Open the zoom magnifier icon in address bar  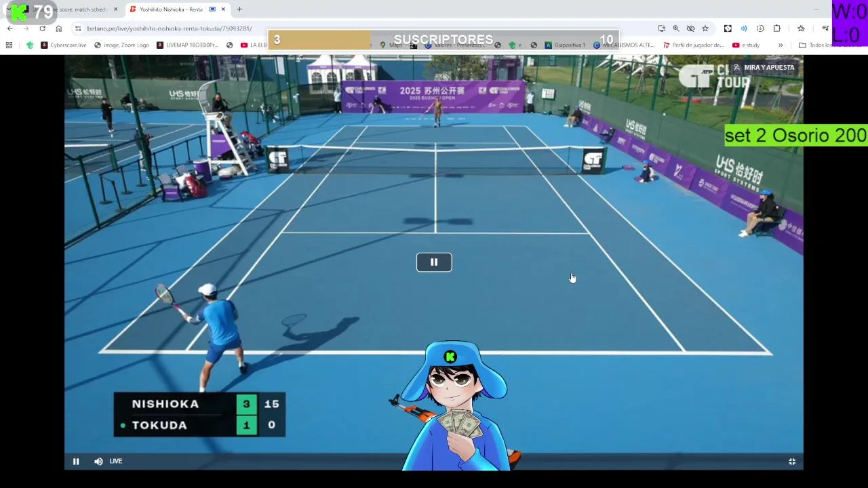(676, 28)
